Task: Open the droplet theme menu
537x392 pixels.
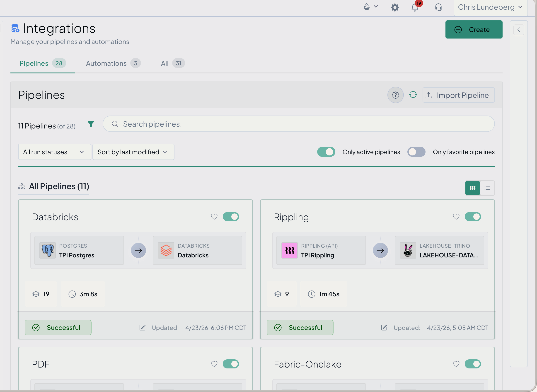Action: (x=371, y=7)
